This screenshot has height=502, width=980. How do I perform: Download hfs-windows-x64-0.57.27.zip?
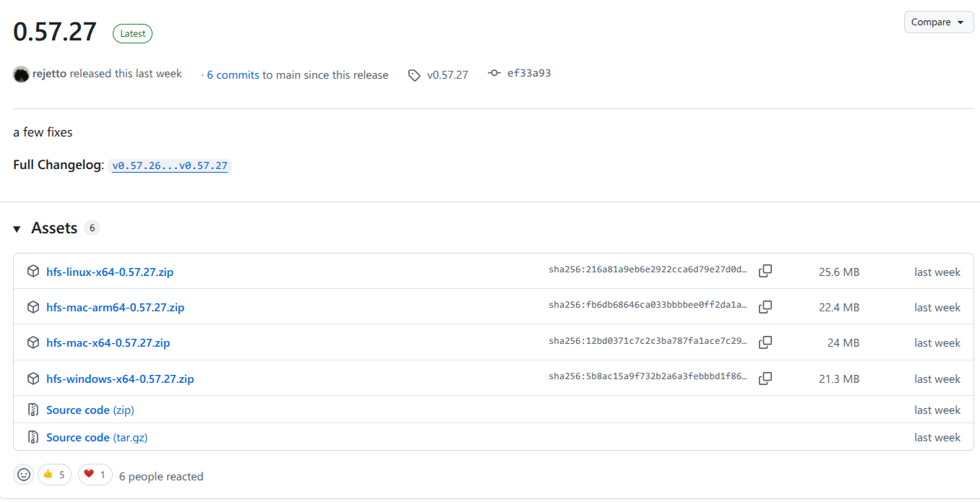120,379
